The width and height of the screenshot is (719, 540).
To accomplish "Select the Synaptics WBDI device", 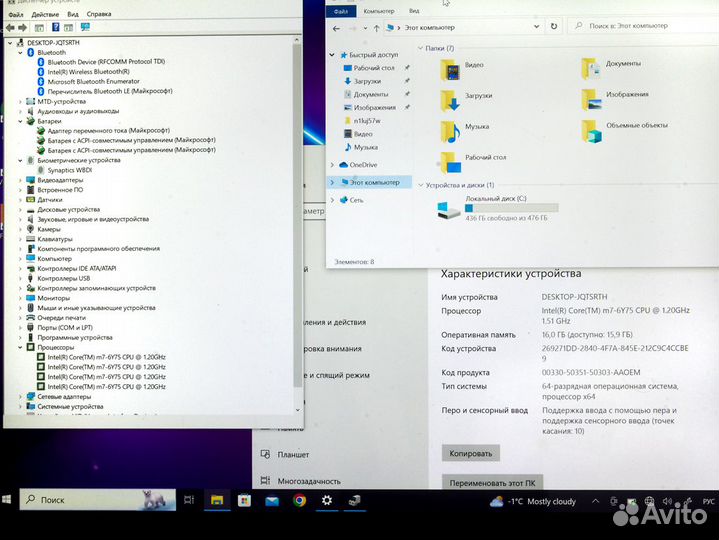I will (69, 169).
